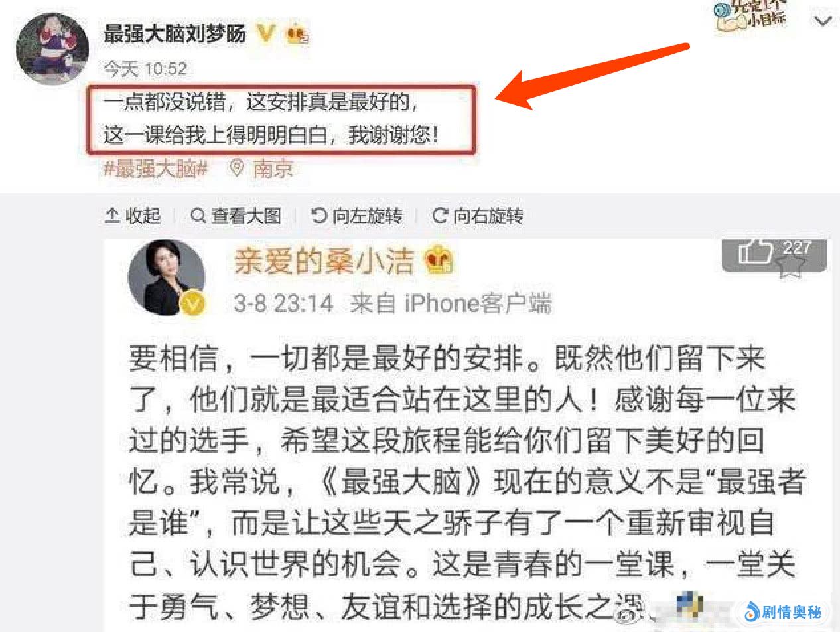Open the 小目标 sticker badge
Image resolution: width=840 pixels, height=632 pixels.
point(751,16)
